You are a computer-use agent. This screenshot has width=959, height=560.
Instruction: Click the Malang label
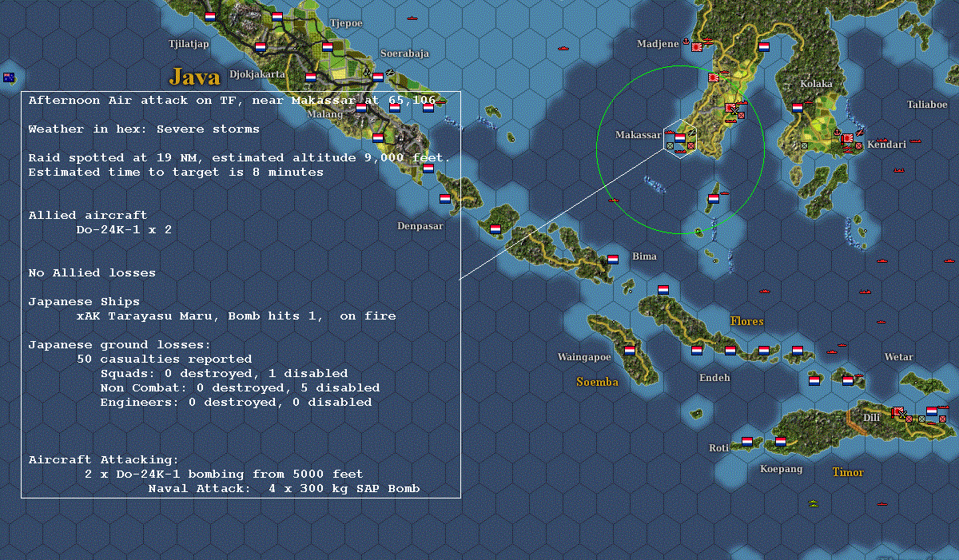tap(324, 114)
